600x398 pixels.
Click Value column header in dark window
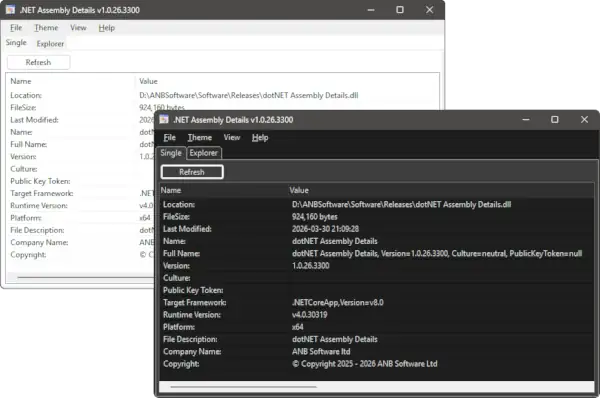click(441, 190)
